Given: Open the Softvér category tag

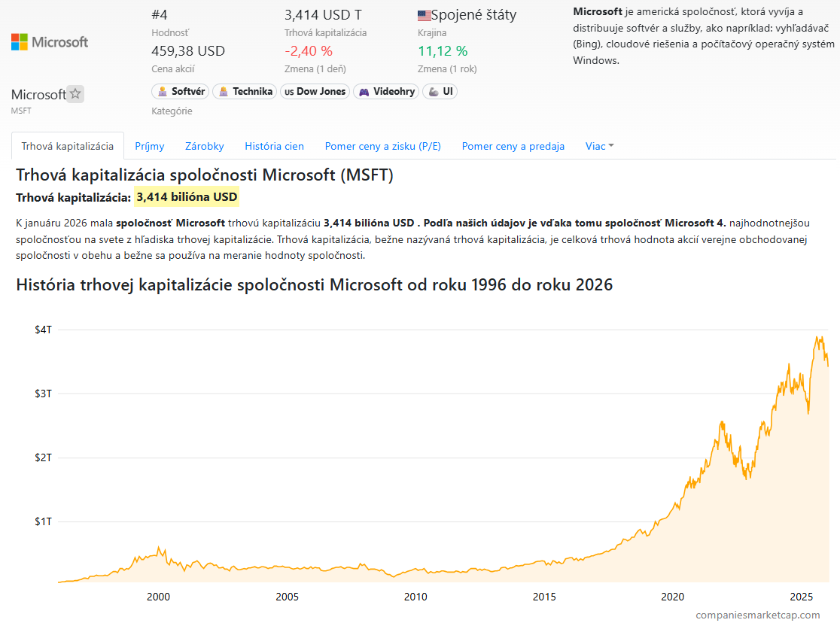Looking at the screenshot, I should [x=181, y=92].
